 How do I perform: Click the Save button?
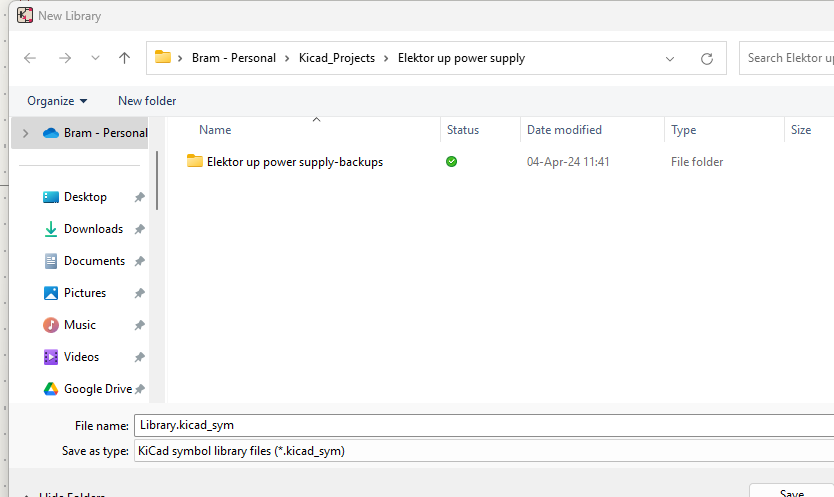pyautogui.click(x=791, y=492)
